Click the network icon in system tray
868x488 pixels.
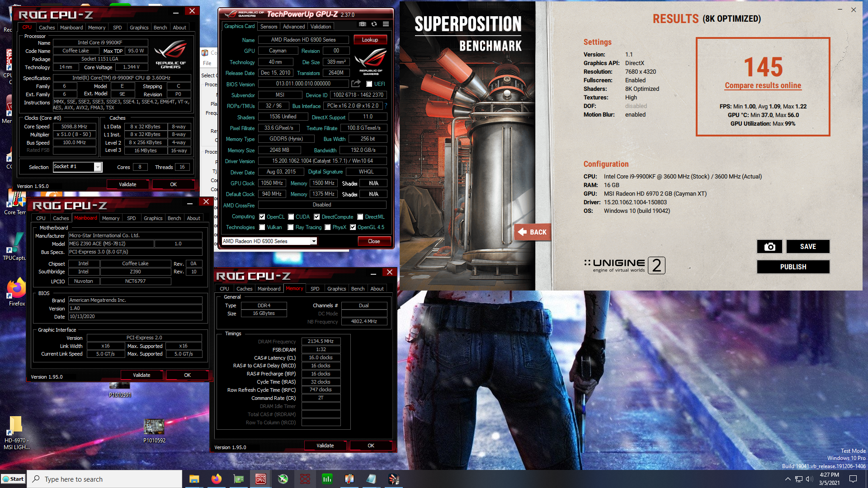(x=799, y=479)
